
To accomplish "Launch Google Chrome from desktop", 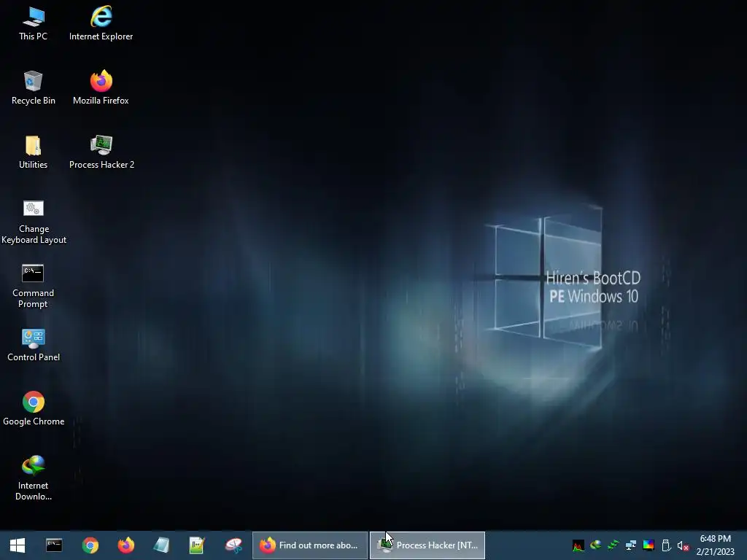I will (34, 408).
